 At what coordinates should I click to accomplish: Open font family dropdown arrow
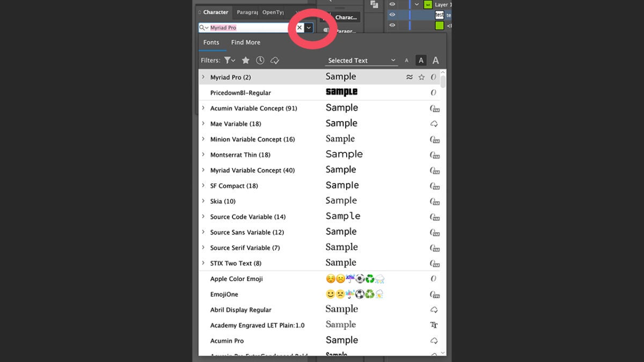(309, 28)
